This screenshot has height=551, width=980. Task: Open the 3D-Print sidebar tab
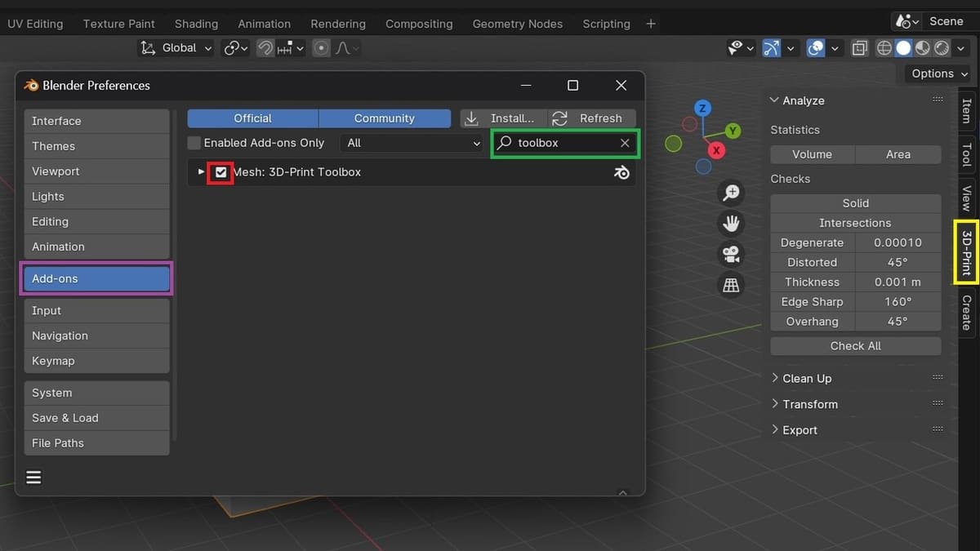[966, 252]
